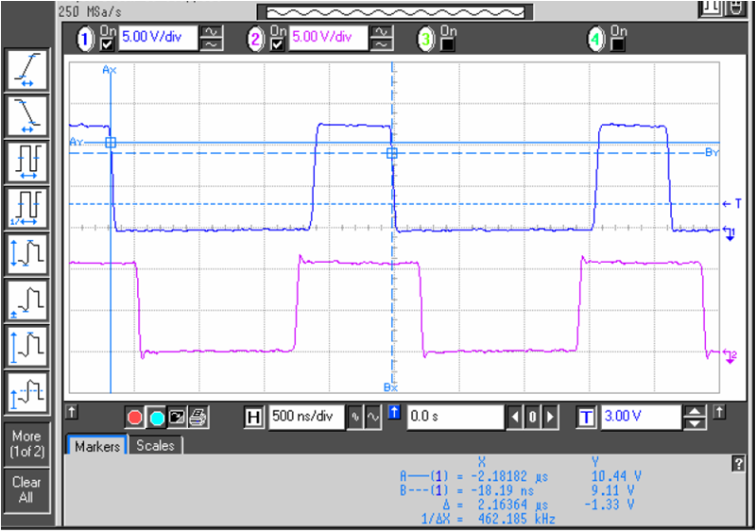Select horizontal zoom-in waveform icon

pyautogui.click(x=355, y=418)
